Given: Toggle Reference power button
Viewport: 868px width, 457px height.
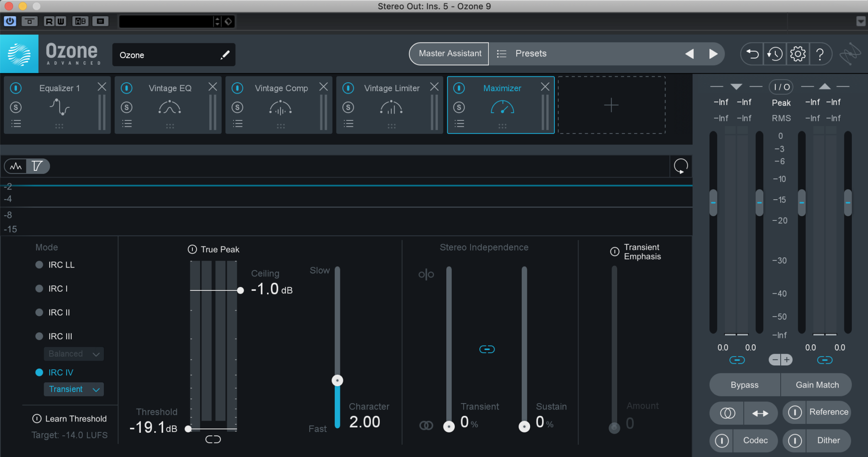Looking at the screenshot, I should pyautogui.click(x=795, y=412).
